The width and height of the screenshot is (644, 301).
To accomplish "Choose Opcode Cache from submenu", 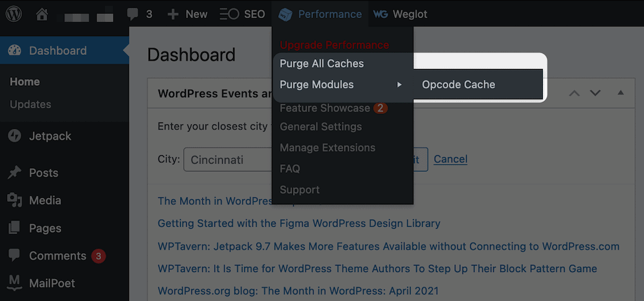I will (459, 84).
